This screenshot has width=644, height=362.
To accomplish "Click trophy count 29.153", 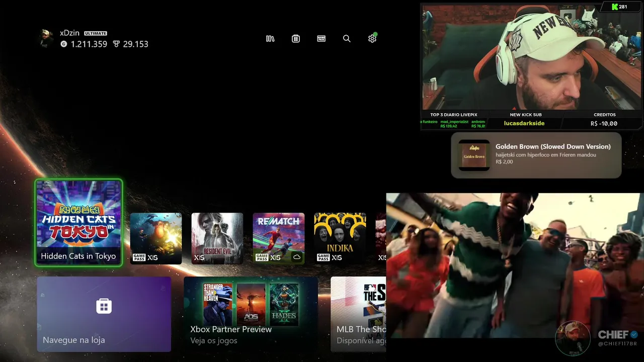I will 135,44.
